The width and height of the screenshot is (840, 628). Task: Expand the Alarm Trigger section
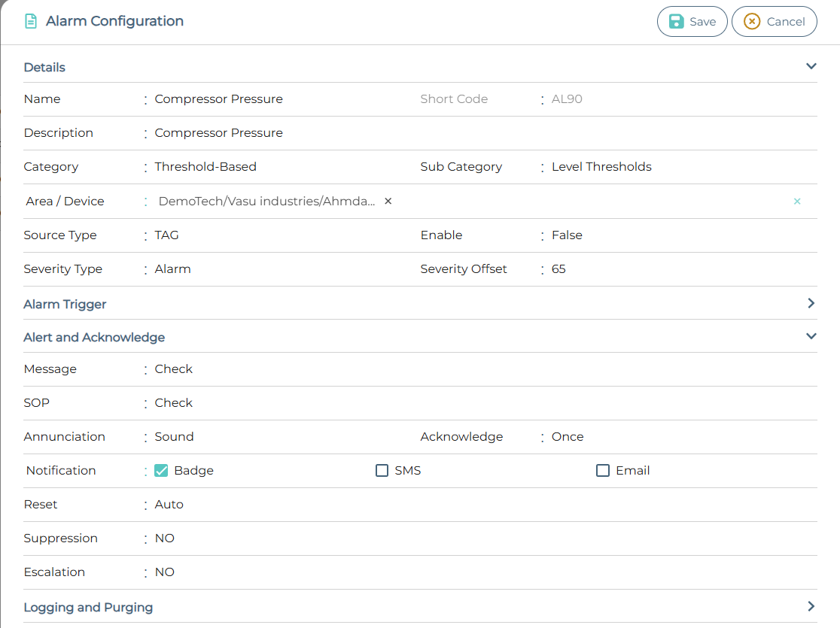click(x=811, y=303)
